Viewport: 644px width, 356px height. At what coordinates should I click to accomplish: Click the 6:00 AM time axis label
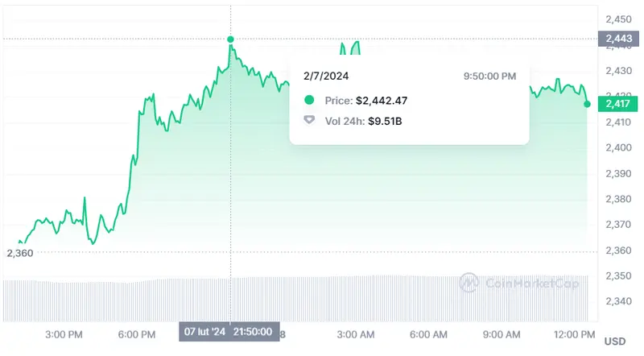click(x=428, y=333)
